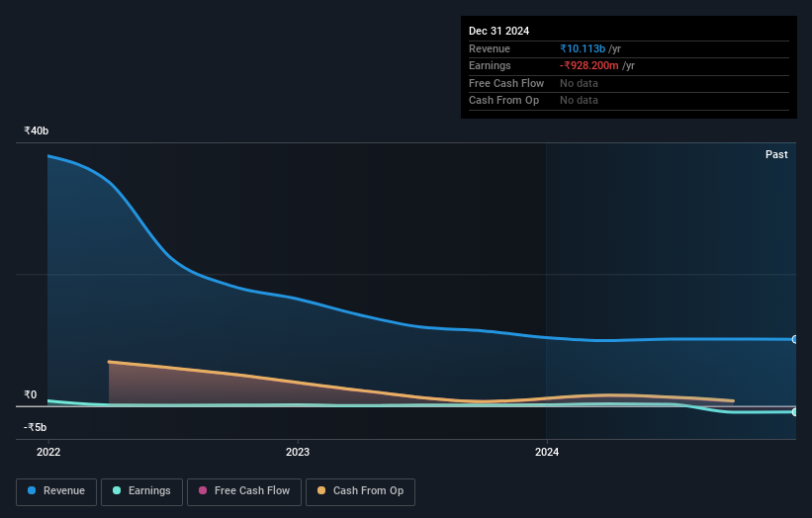The image size is (812, 518).
Task: Click the ₹0 y-axis label
Action: 31,394
